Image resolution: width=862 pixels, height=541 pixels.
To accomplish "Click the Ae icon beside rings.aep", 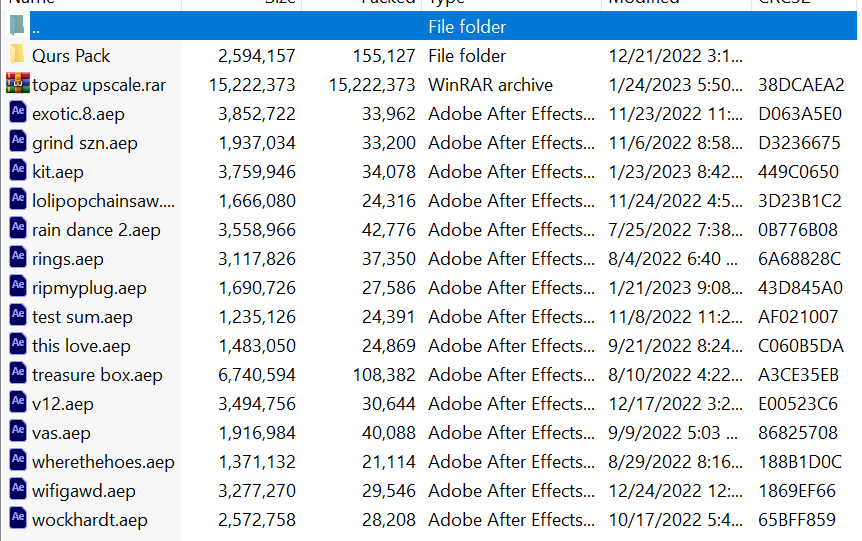I will 18,258.
